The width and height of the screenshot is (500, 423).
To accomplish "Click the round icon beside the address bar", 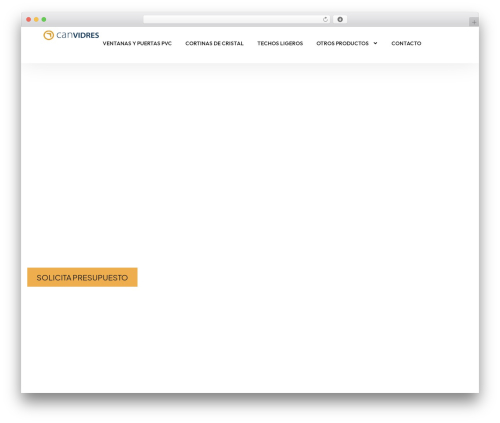I will point(340,20).
